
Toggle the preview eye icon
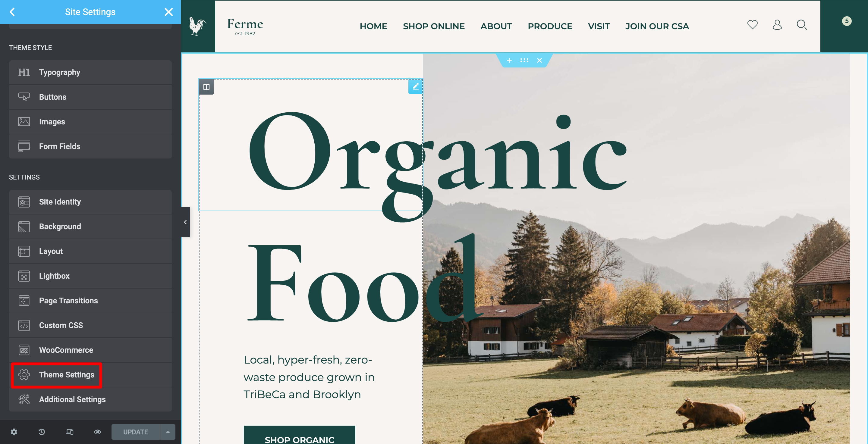97,432
